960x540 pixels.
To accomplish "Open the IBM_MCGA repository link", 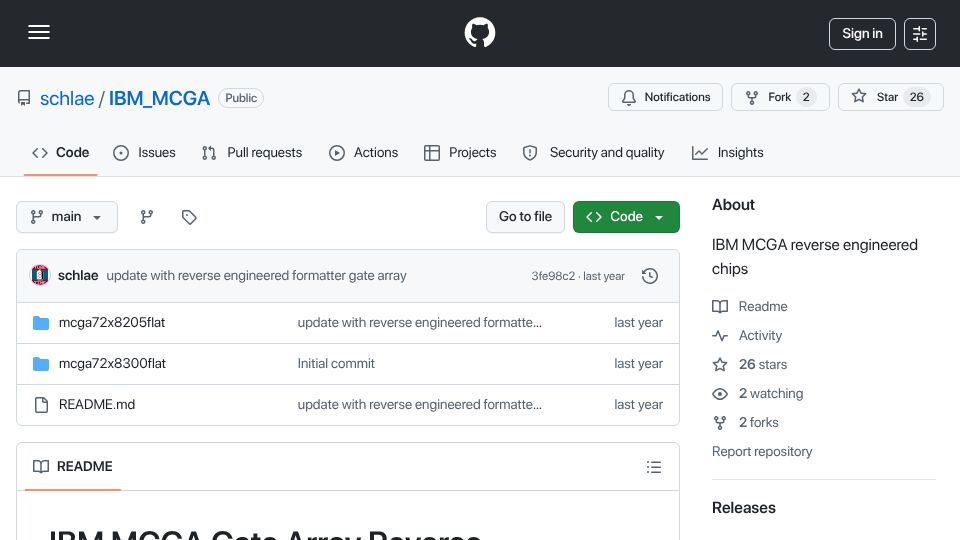I will coord(159,98).
